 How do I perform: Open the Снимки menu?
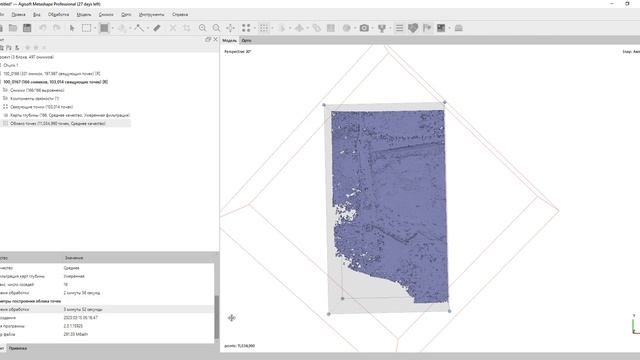pos(106,15)
